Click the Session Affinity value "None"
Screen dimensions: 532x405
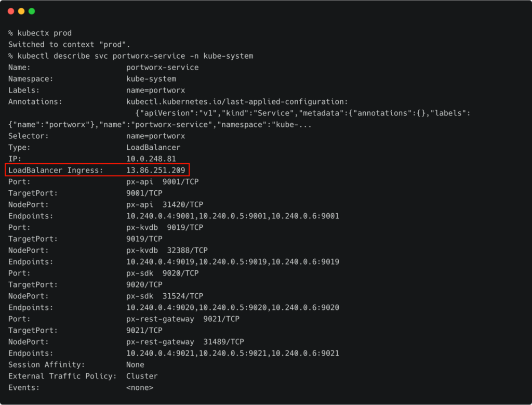click(x=135, y=364)
